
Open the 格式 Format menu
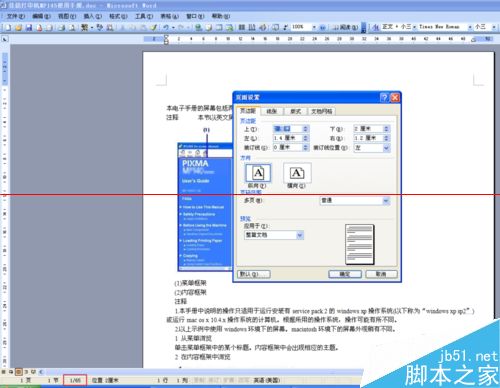click(118, 16)
